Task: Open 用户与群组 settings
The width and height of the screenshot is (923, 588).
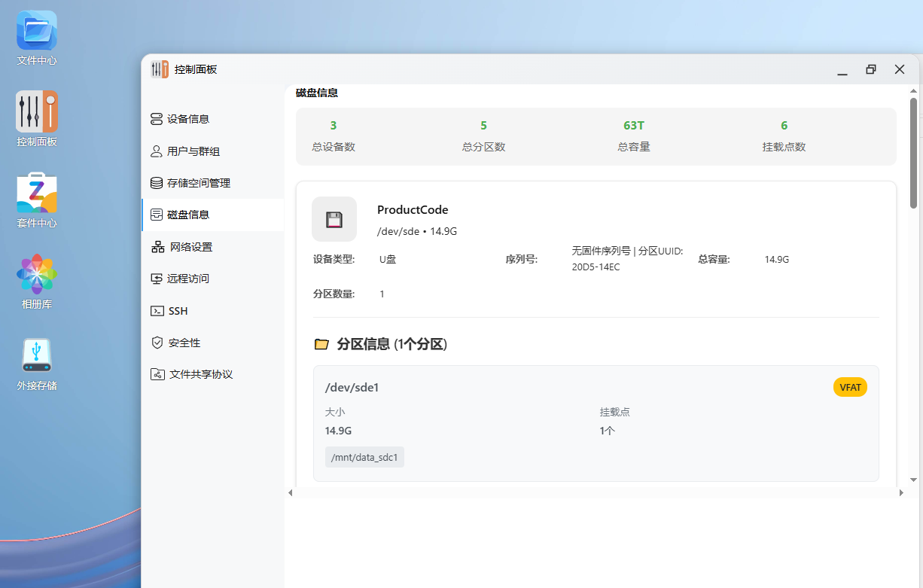Action: tap(193, 151)
